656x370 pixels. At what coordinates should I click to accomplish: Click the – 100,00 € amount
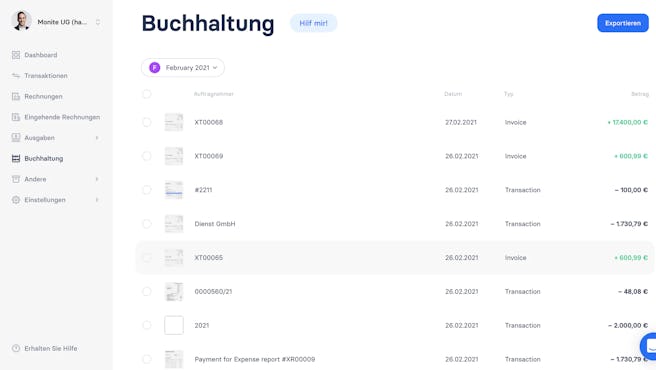tap(631, 190)
